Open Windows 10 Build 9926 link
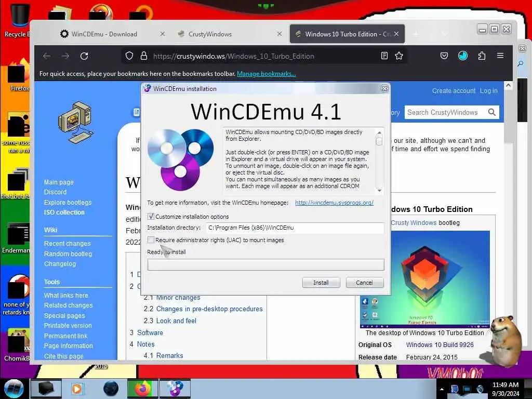The width and height of the screenshot is (532, 399). pyautogui.click(x=440, y=345)
